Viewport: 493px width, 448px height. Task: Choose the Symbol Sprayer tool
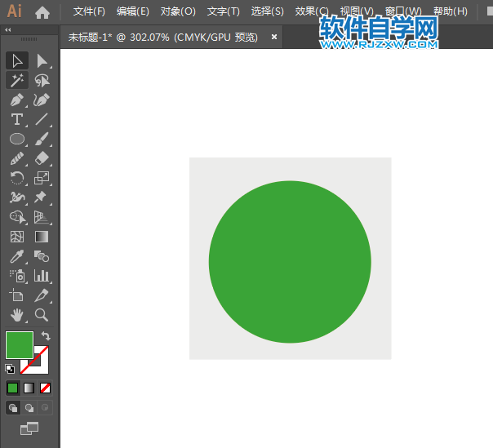click(17, 276)
